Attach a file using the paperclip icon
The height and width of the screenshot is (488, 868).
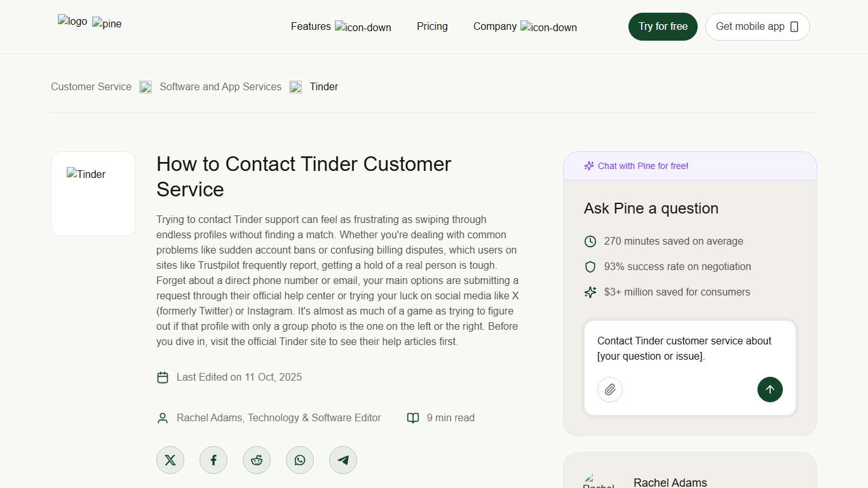tap(609, 390)
